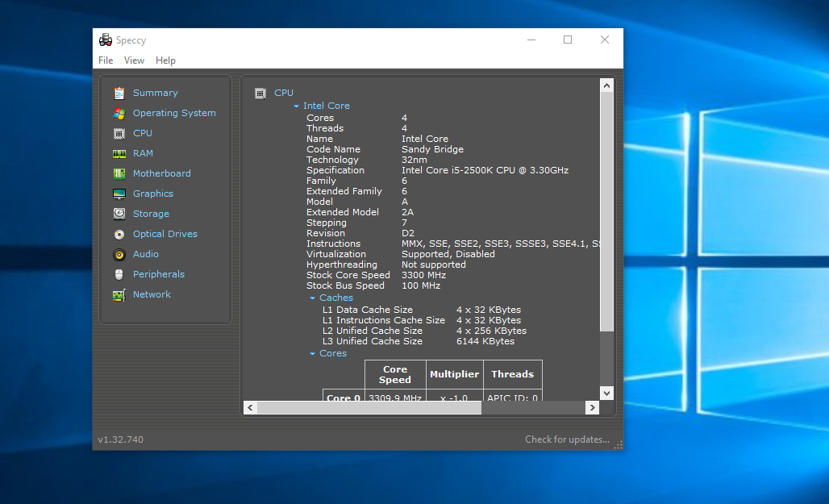Open the Peripherals section label
Screen dimensions: 829x504
pos(158,274)
